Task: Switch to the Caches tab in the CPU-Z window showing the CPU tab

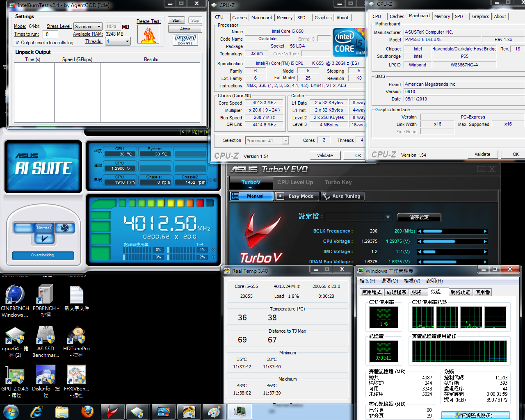Action: (x=239, y=18)
